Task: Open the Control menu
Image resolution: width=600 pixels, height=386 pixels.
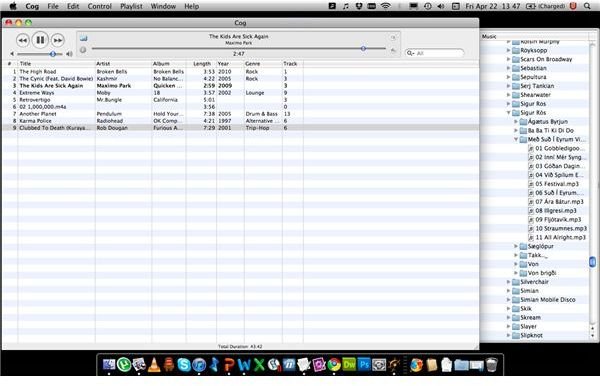Action: click(x=99, y=6)
